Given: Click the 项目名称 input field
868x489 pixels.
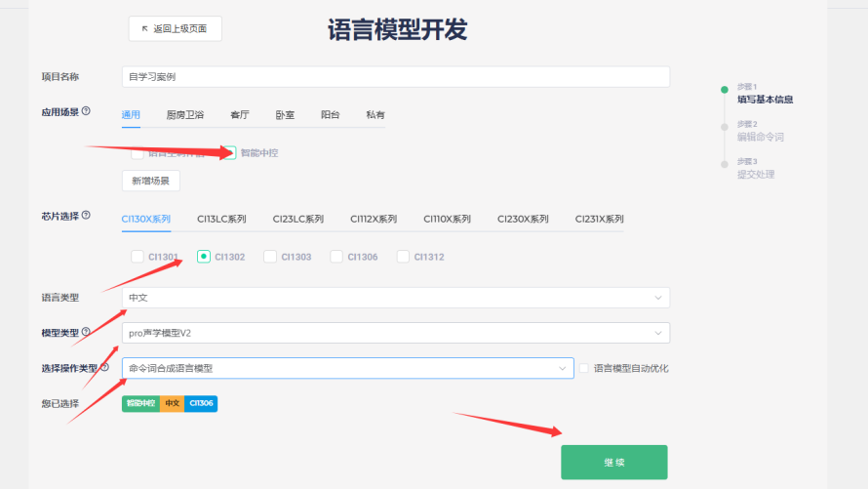Looking at the screenshot, I should click(x=395, y=76).
